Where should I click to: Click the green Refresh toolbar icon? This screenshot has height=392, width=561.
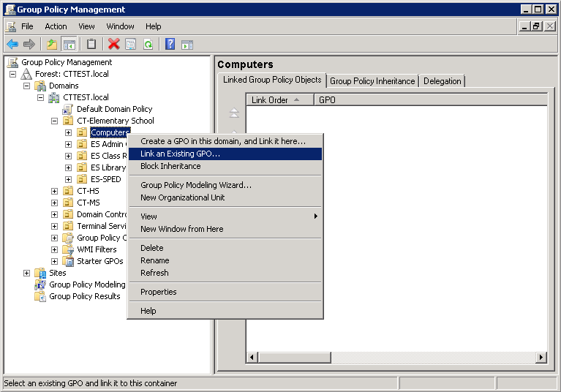click(x=148, y=44)
